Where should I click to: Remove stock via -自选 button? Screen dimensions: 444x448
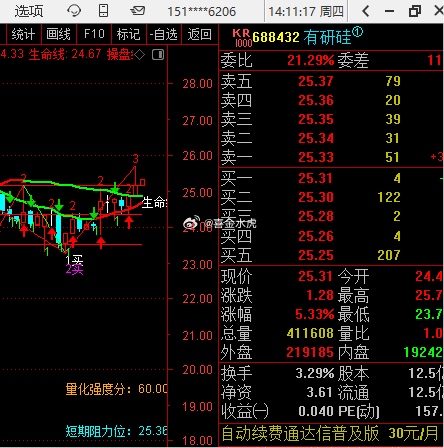pyautogui.click(x=164, y=34)
